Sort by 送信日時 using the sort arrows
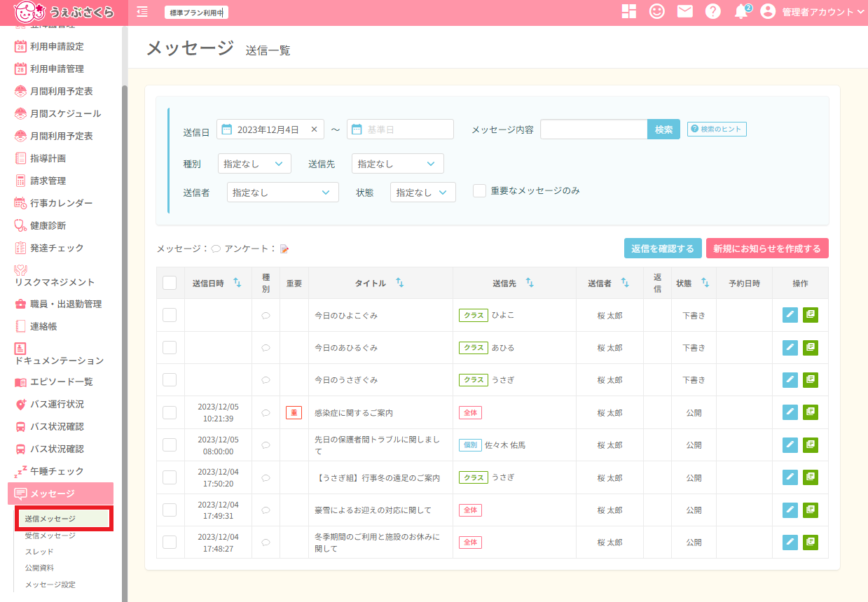The height and width of the screenshot is (602, 868). tap(238, 281)
